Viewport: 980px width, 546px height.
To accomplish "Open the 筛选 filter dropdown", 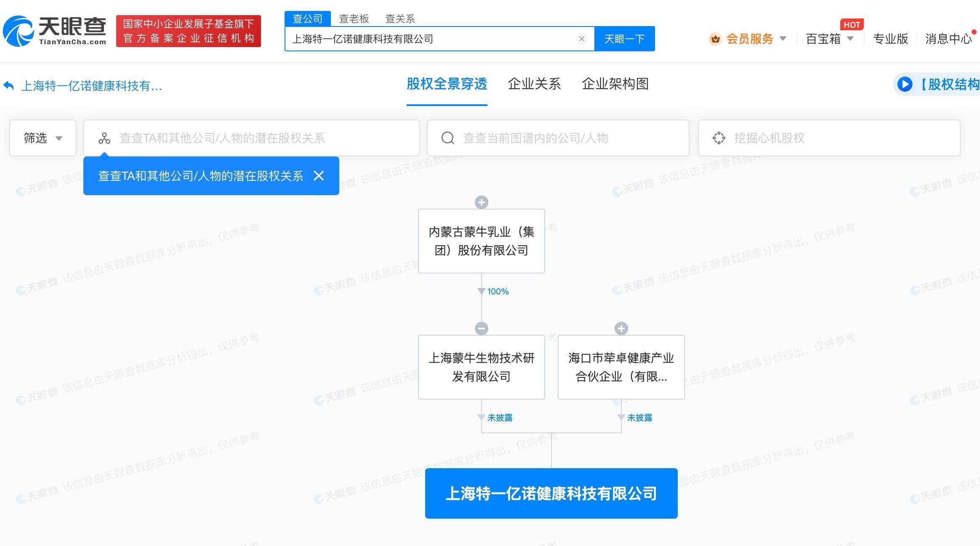I will 43,138.
